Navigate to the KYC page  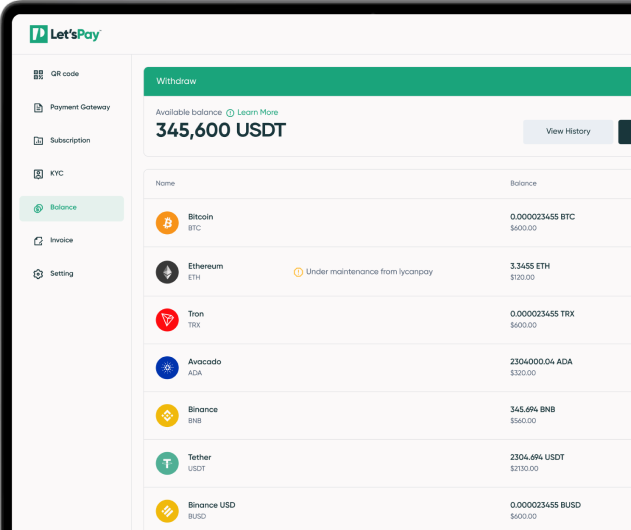pos(56,174)
